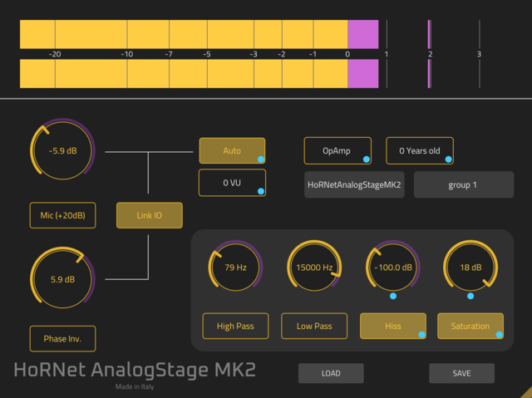Click the 0 label on the meter scale
532x398 pixels.
click(x=347, y=54)
